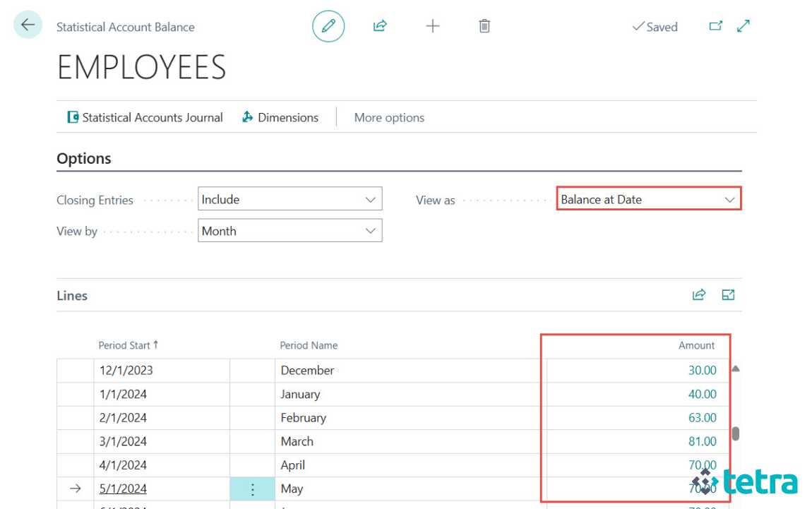Image resolution: width=812 pixels, height=509 pixels.
Task: Open the More options menu
Action: (x=389, y=117)
